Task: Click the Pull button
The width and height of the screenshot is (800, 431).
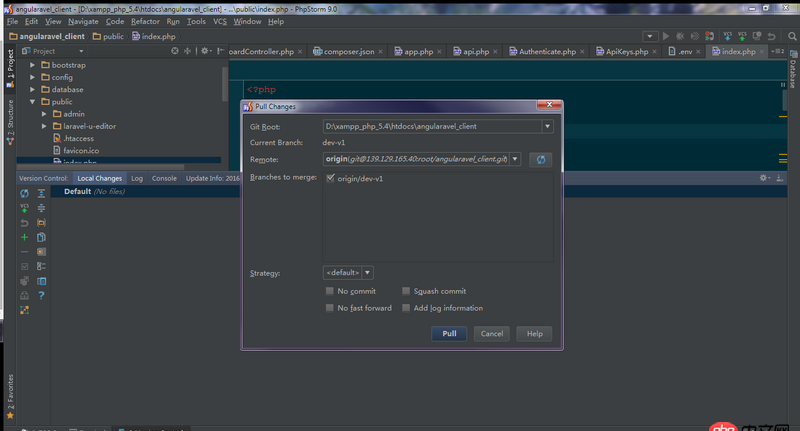Action: tap(449, 334)
